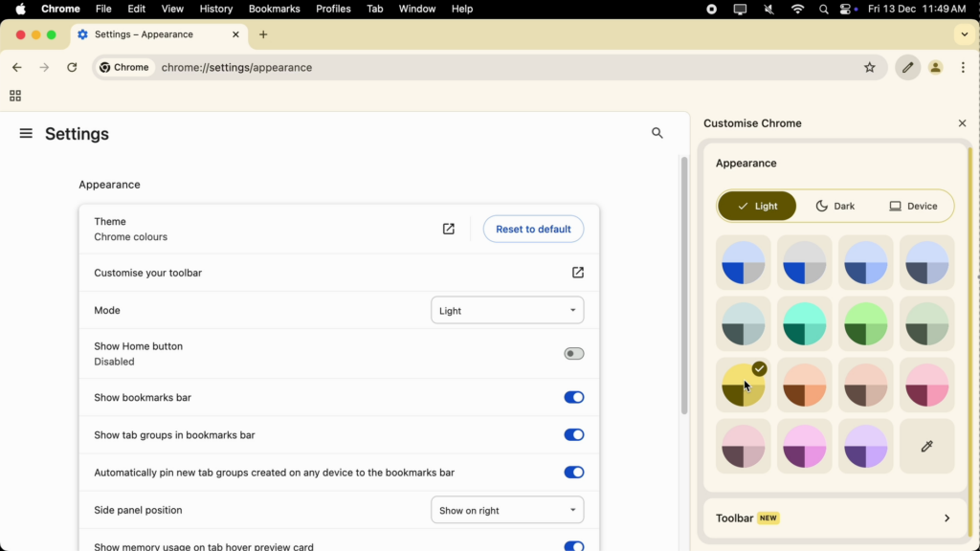Pick a custom colour with the eyedropper
Image resolution: width=980 pixels, height=551 pixels.
pyautogui.click(x=926, y=446)
